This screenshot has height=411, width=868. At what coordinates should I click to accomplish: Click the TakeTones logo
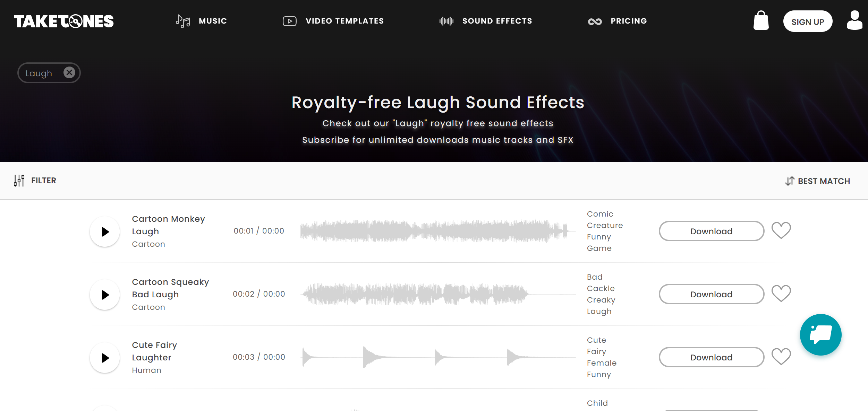click(x=64, y=21)
